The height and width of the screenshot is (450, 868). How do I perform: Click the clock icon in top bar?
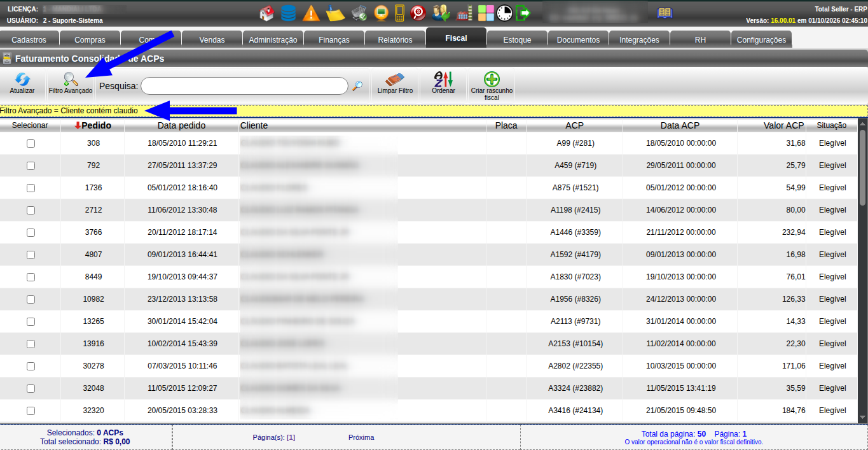(x=504, y=13)
